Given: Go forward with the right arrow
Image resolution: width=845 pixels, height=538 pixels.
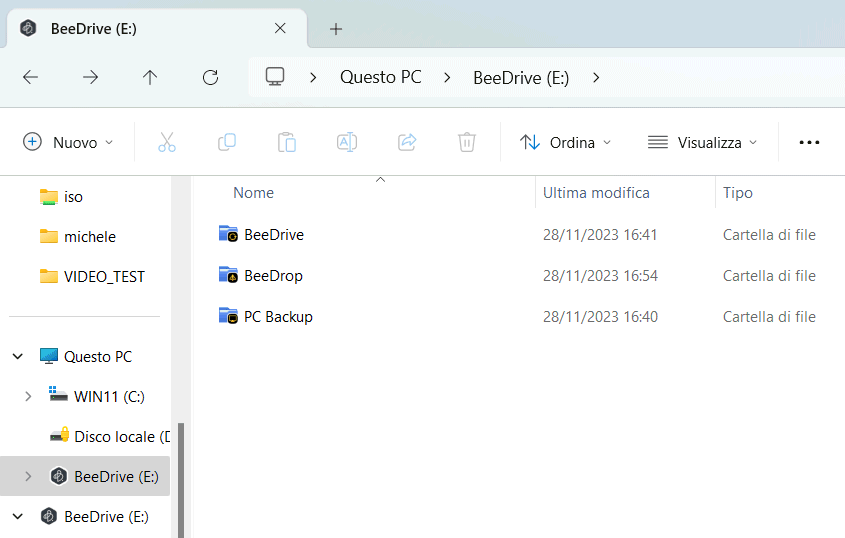Looking at the screenshot, I should [90, 78].
